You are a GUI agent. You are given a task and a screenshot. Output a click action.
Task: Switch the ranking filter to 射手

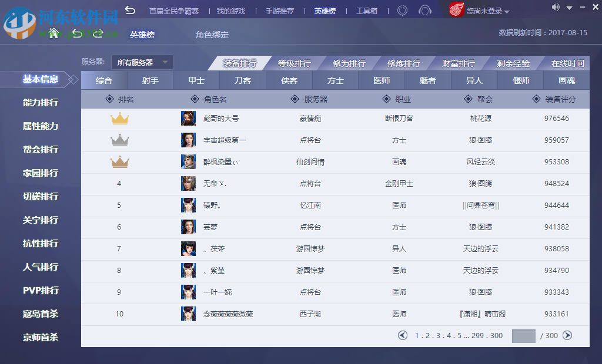[x=150, y=80]
